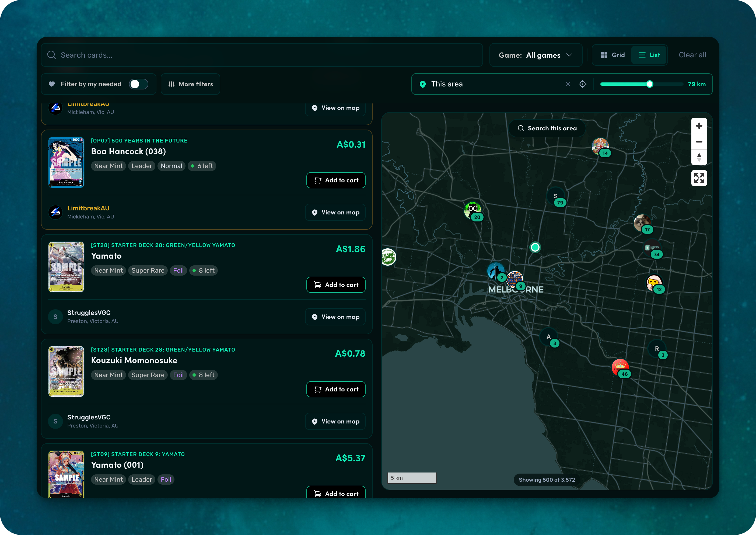This screenshot has width=756, height=535.
Task: Switch to List view
Action: pos(649,55)
